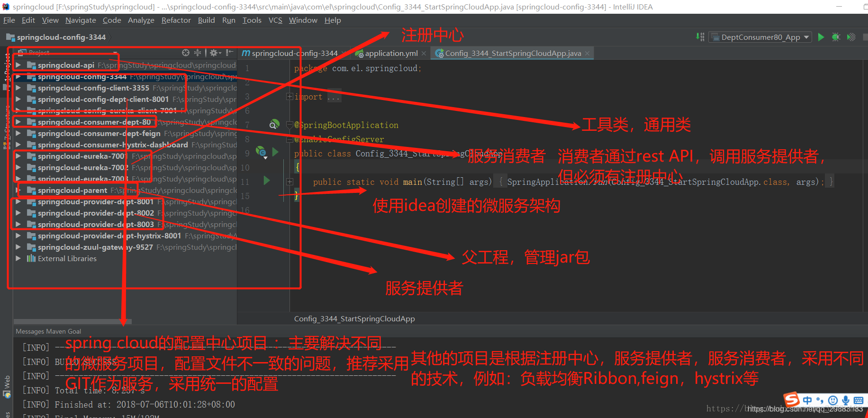Image resolution: width=868 pixels, height=418 pixels.
Task: Open Project panel settings gear
Action: pyautogui.click(x=215, y=53)
